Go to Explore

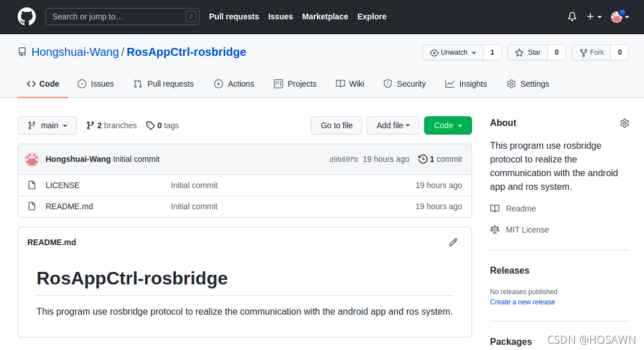tap(372, 17)
